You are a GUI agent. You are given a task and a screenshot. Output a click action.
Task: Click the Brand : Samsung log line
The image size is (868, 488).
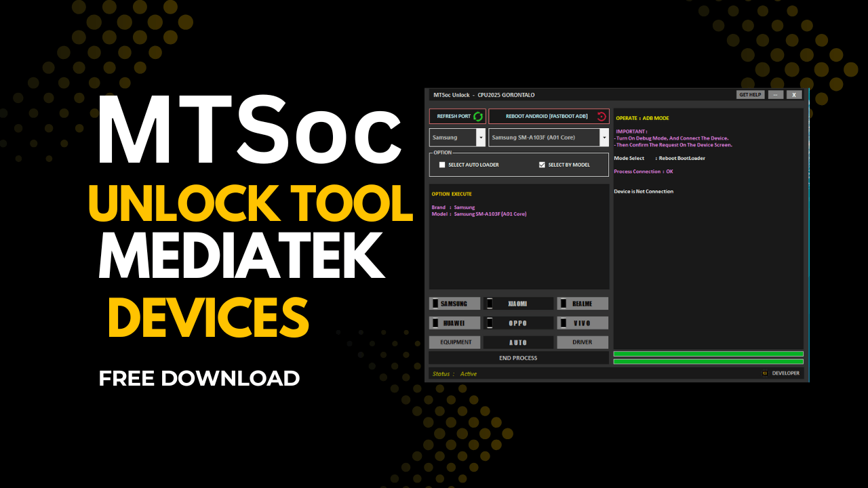453,207
